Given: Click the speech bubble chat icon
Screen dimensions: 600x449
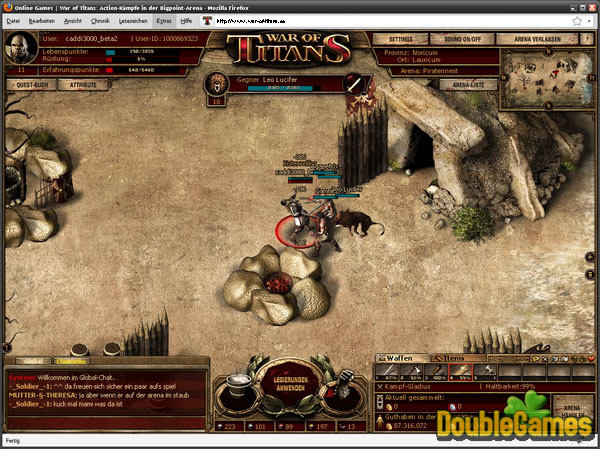Looking at the screenshot, I should click(x=536, y=359).
